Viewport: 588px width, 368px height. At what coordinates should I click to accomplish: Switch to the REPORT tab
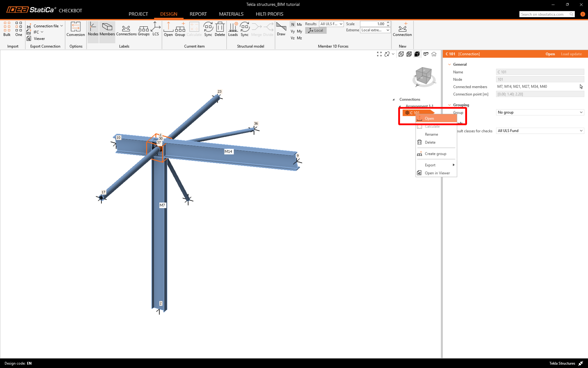coord(198,14)
